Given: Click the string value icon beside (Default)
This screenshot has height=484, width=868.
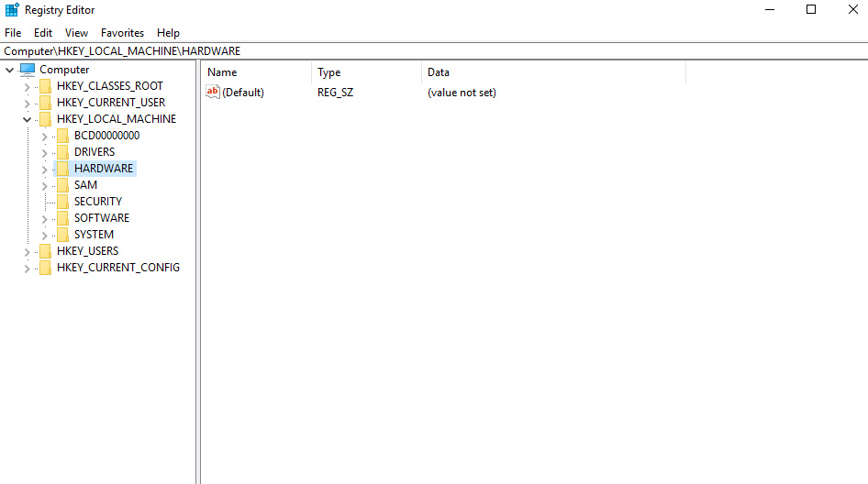Looking at the screenshot, I should (x=213, y=92).
